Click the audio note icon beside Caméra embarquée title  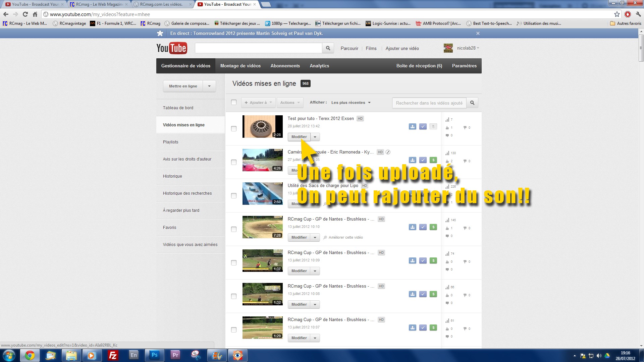(x=388, y=152)
